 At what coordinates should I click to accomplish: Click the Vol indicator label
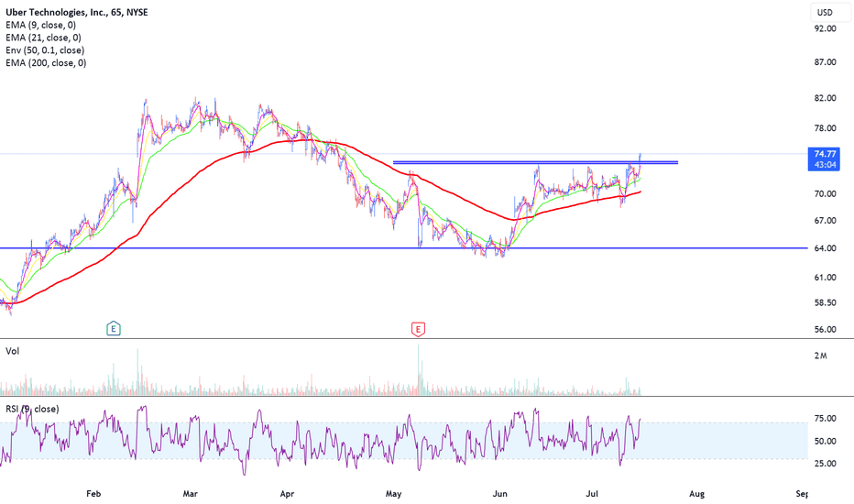tap(12, 351)
